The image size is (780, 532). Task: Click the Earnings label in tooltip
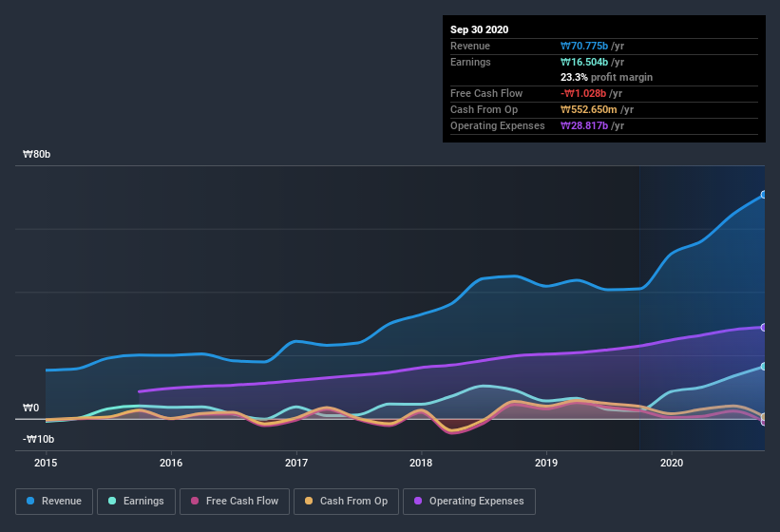[470, 62]
